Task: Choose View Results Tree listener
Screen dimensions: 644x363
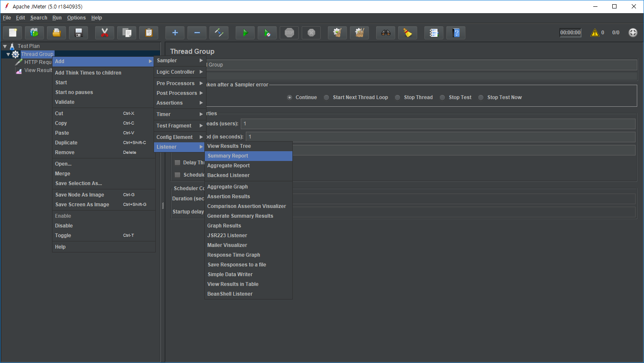Action: tap(248, 146)
